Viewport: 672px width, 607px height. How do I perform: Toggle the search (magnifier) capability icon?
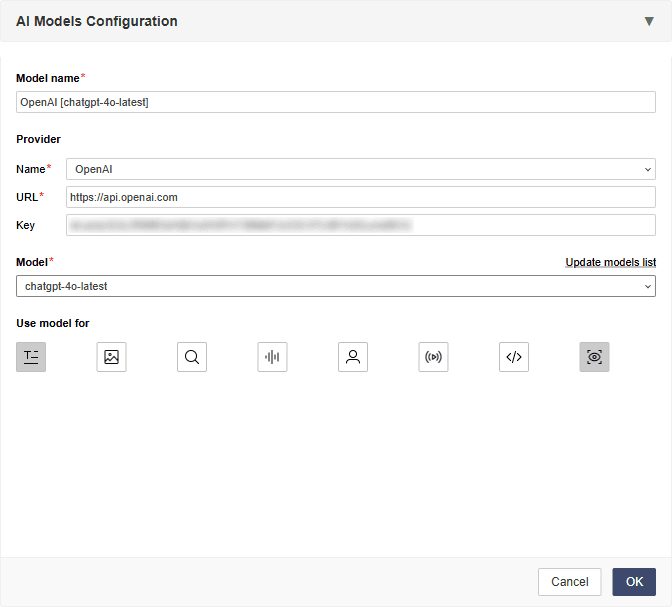click(192, 357)
